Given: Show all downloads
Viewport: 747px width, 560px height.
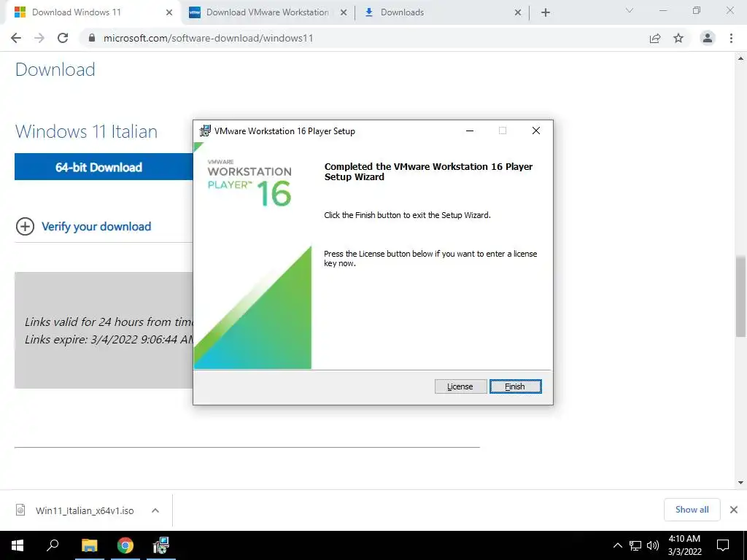Looking at the screenshot, I should [692, 510].
